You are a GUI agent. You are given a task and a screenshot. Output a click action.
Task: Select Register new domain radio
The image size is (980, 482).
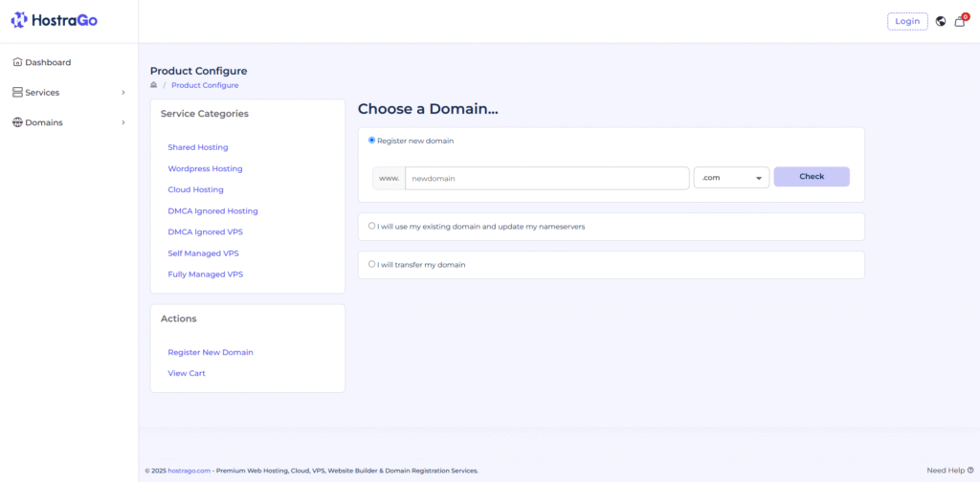point(372,141)
